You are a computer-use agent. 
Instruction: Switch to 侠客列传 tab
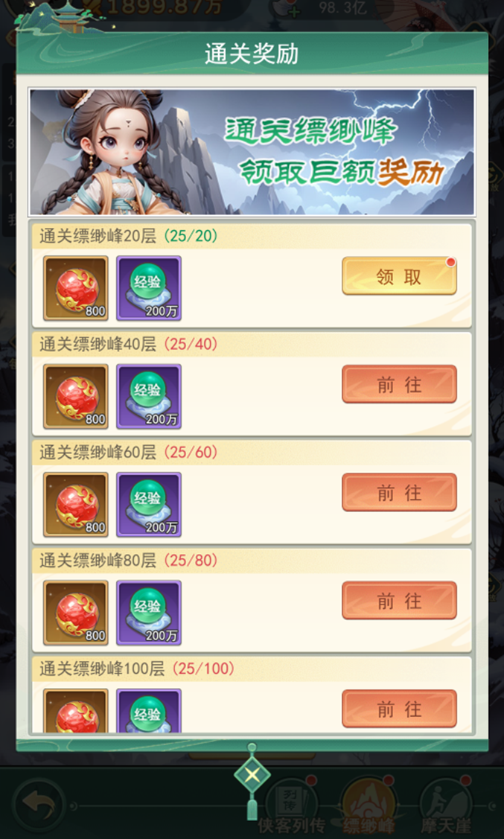pos(292,808)
